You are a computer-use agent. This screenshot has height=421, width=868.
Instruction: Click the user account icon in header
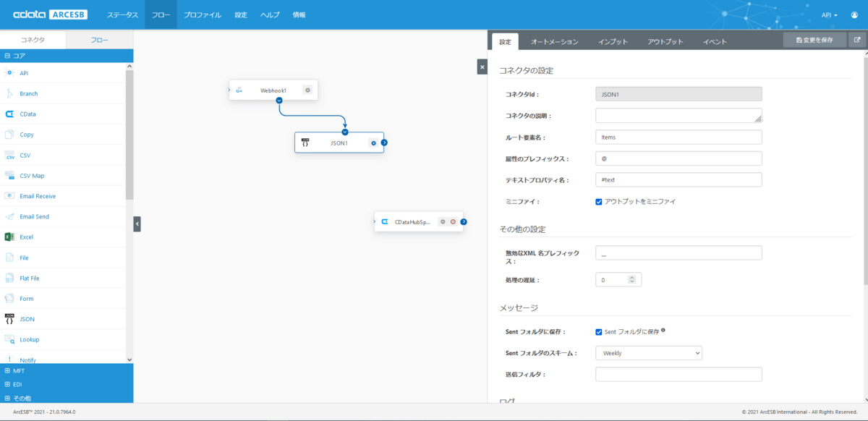click(x=854, y=14)
